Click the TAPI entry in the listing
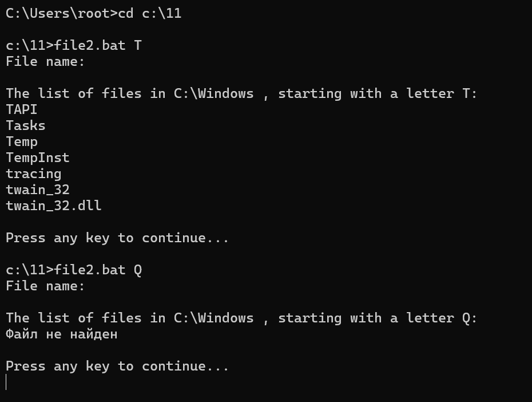The height and width of the screenshot is (402, 532). (x=21, y=110)
